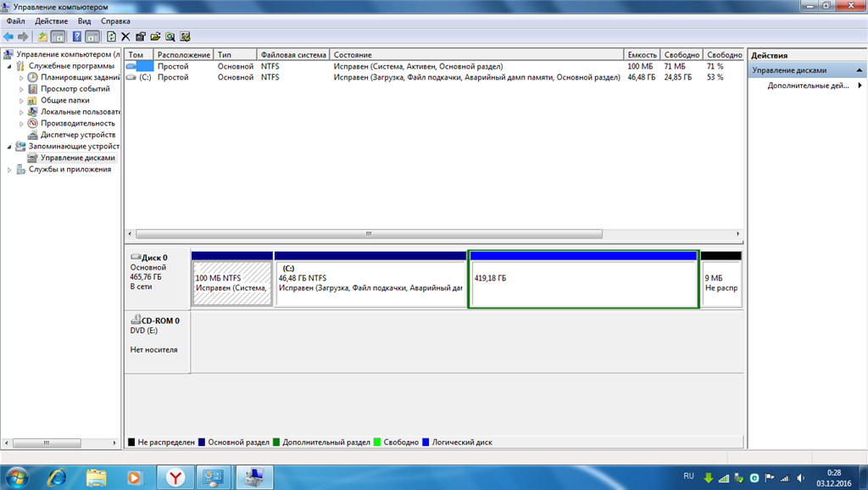Expand the Производительность node
The height and width of the screenshot is (490, 868).
21,124
